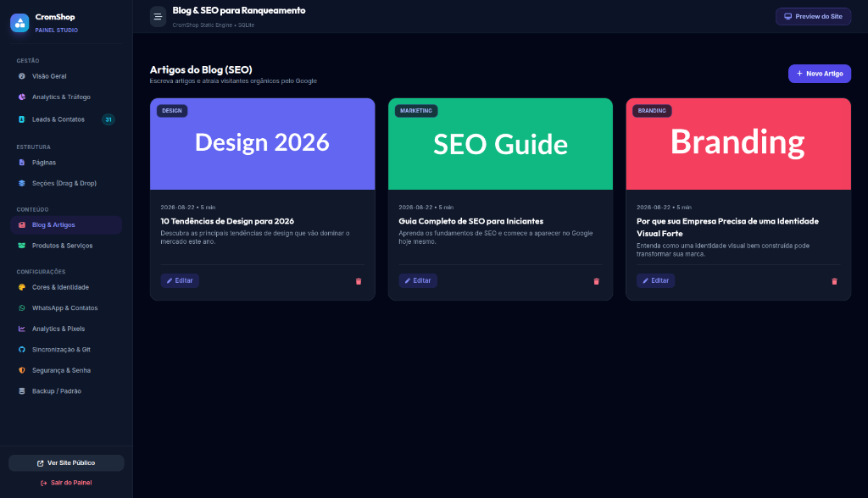The width and height of the screenshot is (868, 498).
Task: Go to Analytics & Tráfego
Action: click(x=66, y=97)
